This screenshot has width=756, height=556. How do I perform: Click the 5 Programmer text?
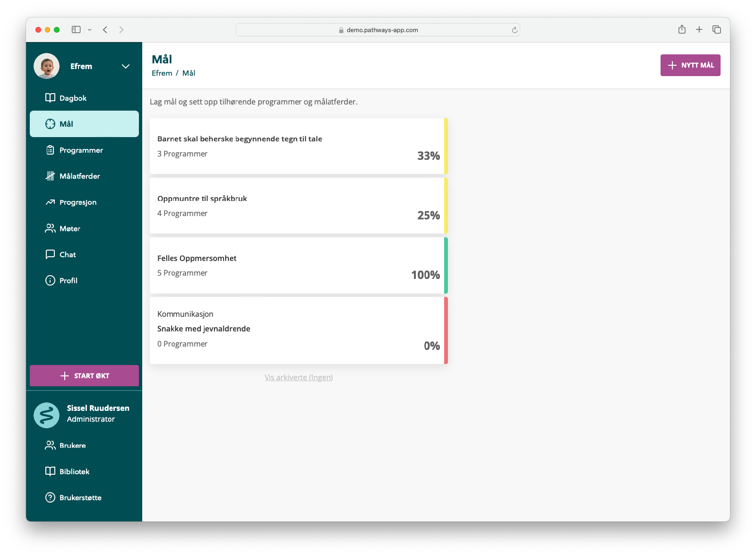[x=182, y=273]
